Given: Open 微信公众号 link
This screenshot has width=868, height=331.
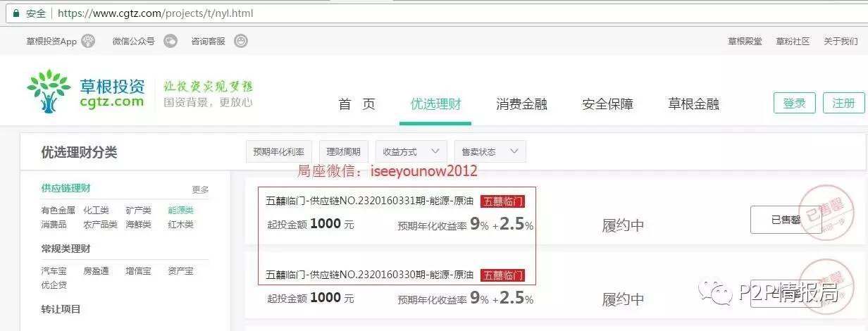Looking at the screenshot, I should tap(133, 42).
